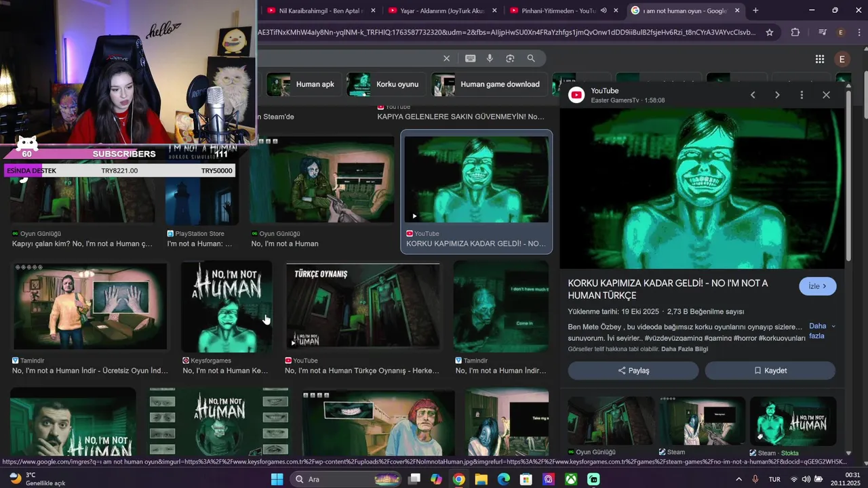868x488 pixels.
Task: Click Easter GamersTv channel name text
Action: (x=614, y=100)
